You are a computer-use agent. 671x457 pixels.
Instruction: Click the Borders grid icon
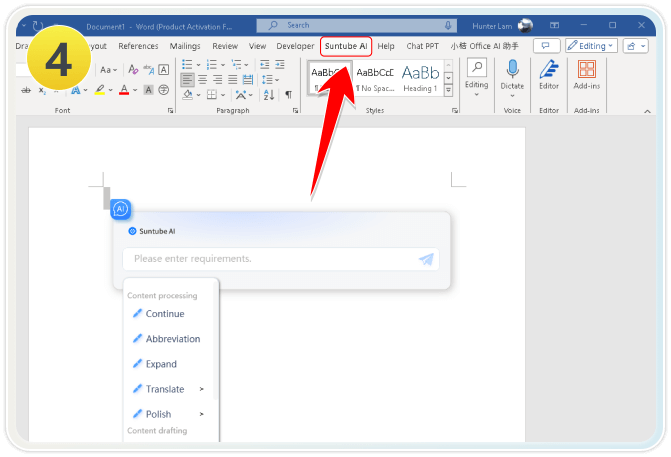pos(212,95)
